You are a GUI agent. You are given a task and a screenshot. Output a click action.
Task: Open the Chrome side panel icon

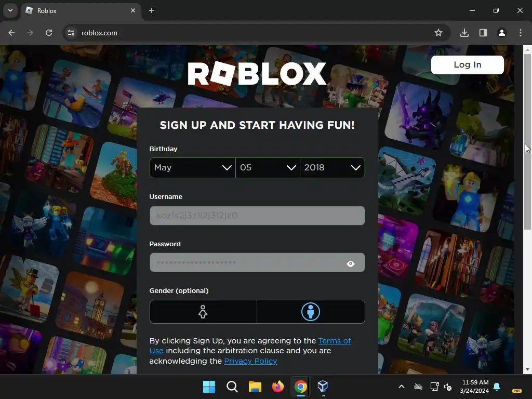click(x=483, y=33)
